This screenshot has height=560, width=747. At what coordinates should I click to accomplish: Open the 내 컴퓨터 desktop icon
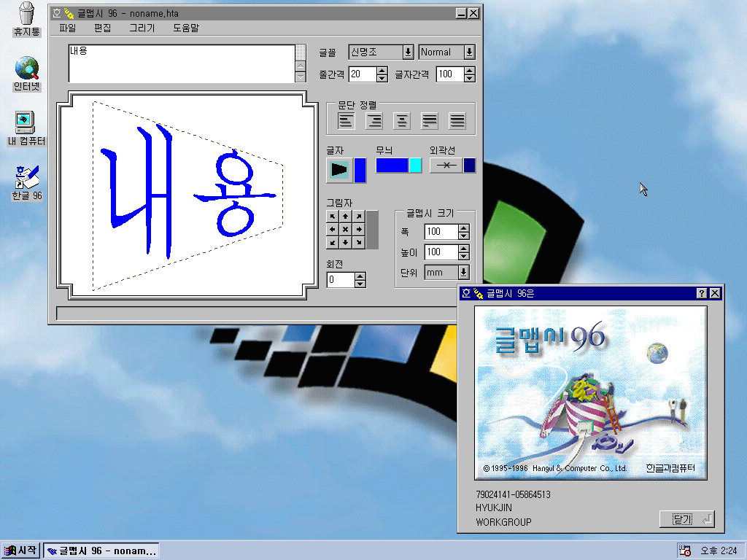point(27,128)
